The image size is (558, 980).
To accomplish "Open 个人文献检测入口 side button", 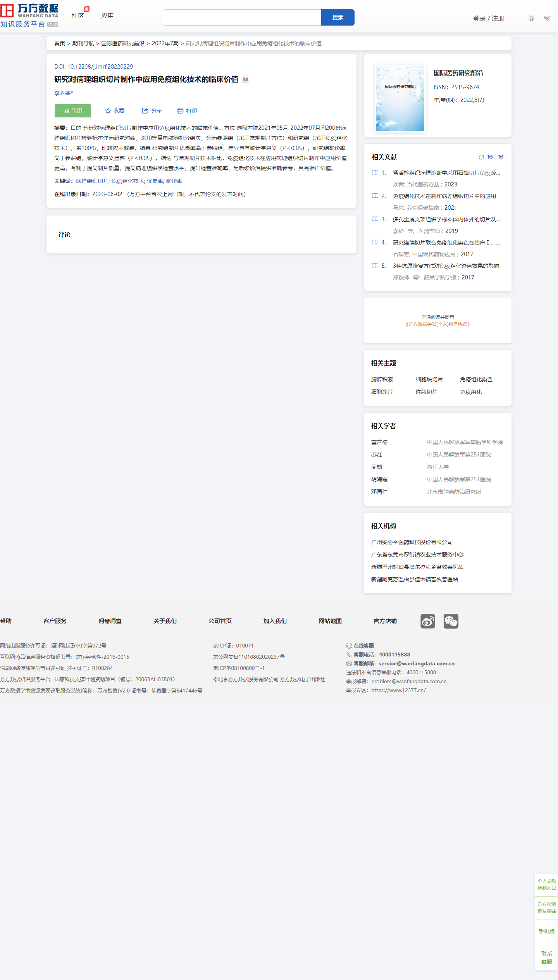I will (546, 885).
